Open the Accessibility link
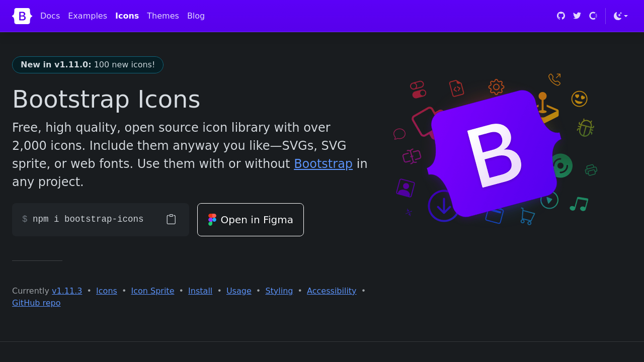 332,291
